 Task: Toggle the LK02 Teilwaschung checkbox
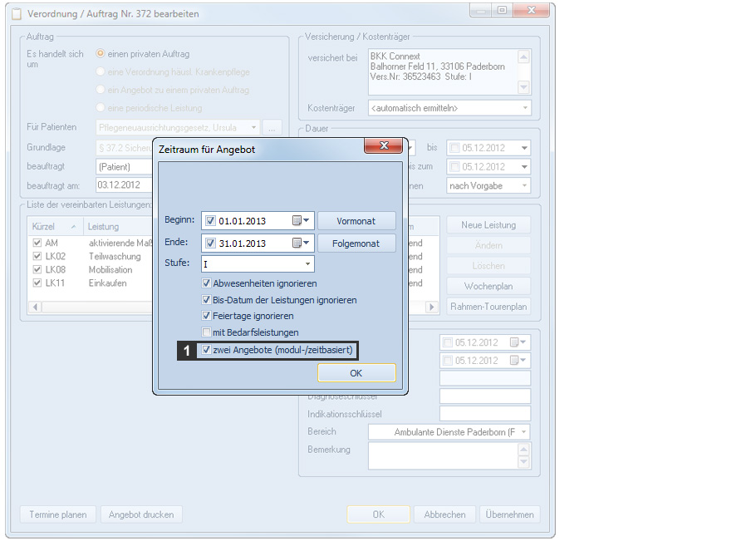[x=37, y=256]
